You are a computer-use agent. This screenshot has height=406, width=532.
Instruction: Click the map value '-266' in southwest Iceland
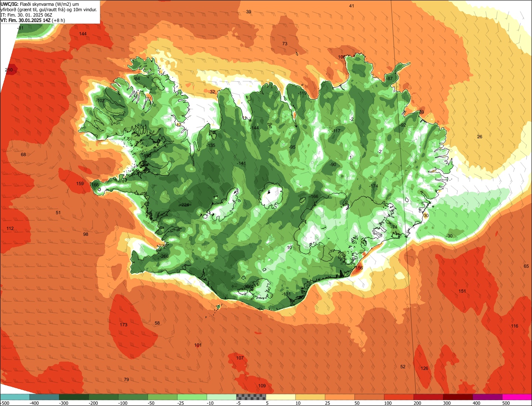click(x=164, y=256)
